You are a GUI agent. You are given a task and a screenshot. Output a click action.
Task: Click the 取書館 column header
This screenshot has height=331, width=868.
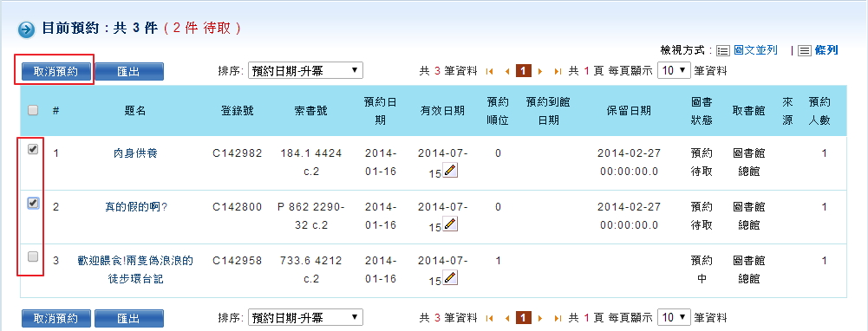(x=748, y=111)
